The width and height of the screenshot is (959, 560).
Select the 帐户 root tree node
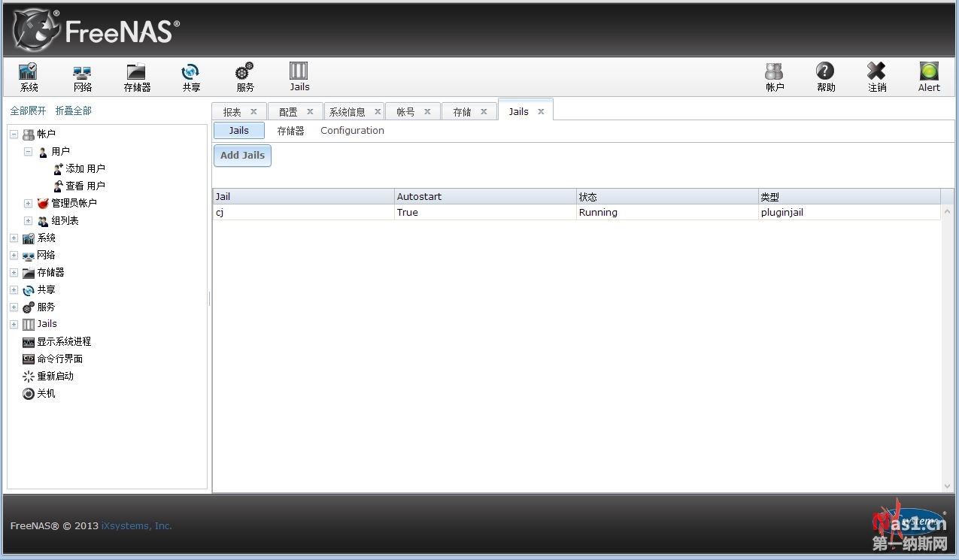(39, 134)
